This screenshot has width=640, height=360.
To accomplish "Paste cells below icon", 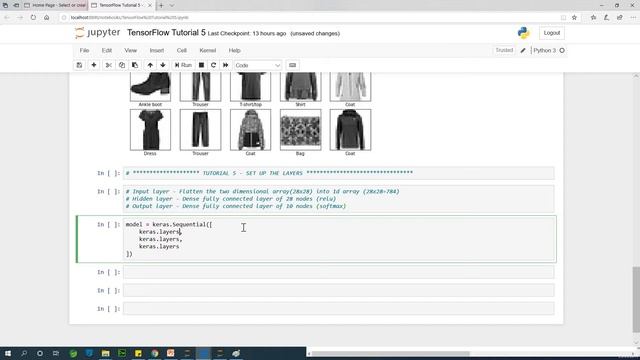I will click(x=135, y=65).
